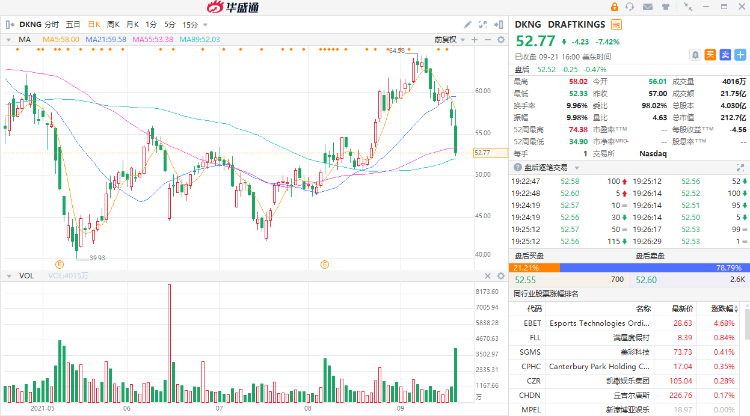Add DKNG to watchlist with plus icon
750x416 pixels.
pyautogui.click(x=740, y=54)
